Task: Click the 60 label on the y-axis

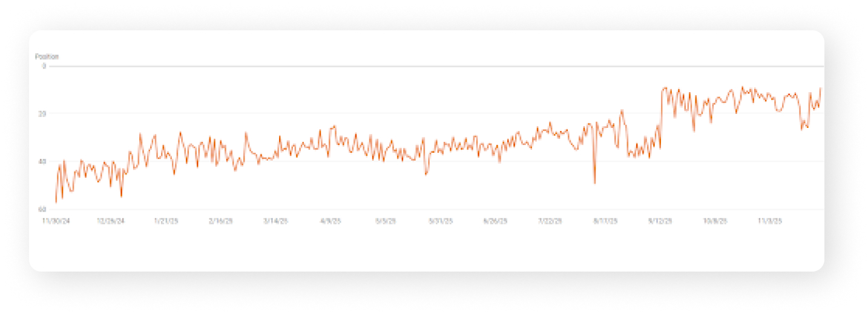Action: click(43, 209)
